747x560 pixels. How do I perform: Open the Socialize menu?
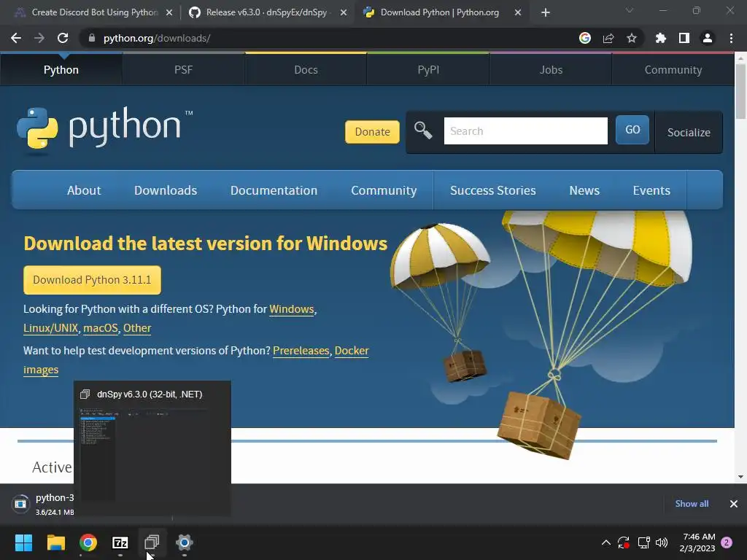tap(689, 133)
